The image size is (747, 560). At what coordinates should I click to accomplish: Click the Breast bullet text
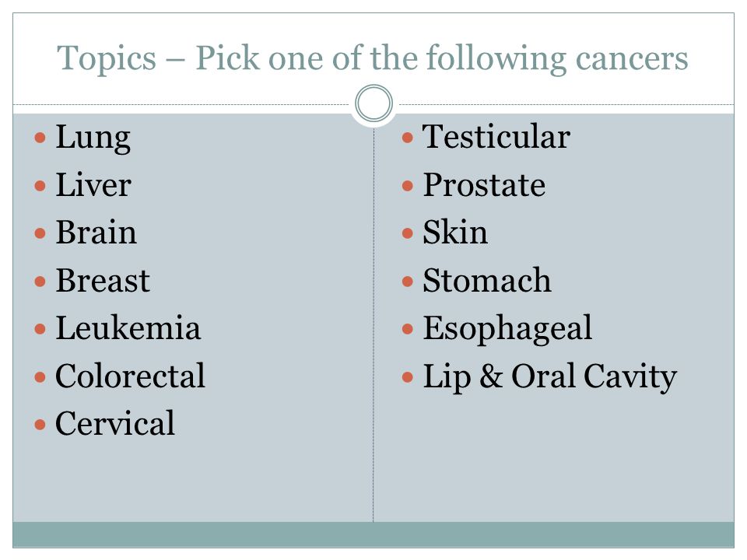click(103, 280)
